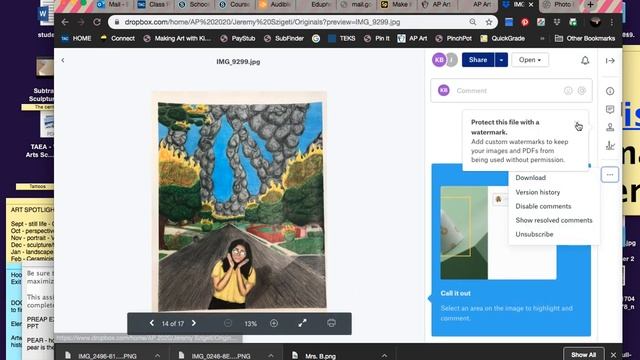Viewport: 640px width, 360px height.
Task: Insert emoji in the comment box
Action: (568, 91)
